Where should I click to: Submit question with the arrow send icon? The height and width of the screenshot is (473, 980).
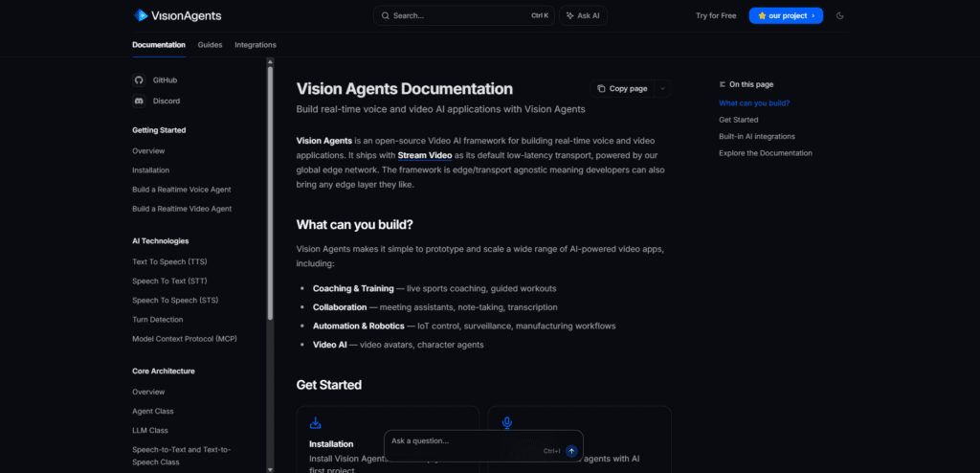pos(571,451)
